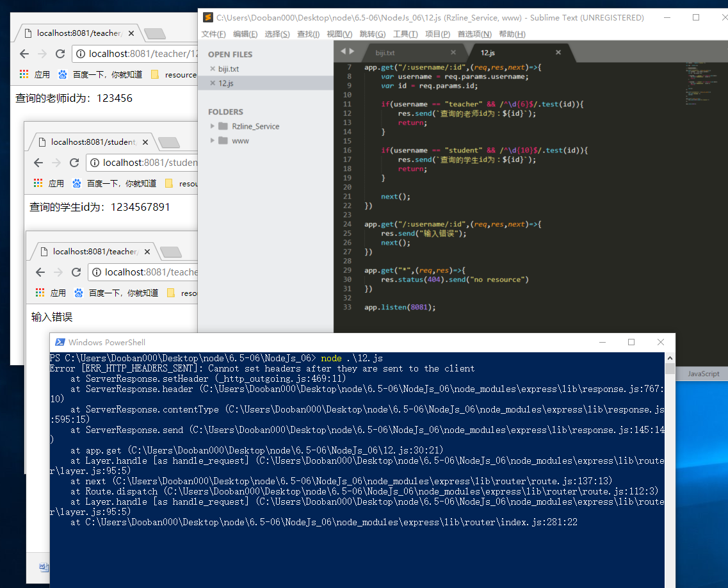Click PowerShell scrollbar up arrow
The height and width of the screenshot is (588, 728).
[x=670, y=358]
